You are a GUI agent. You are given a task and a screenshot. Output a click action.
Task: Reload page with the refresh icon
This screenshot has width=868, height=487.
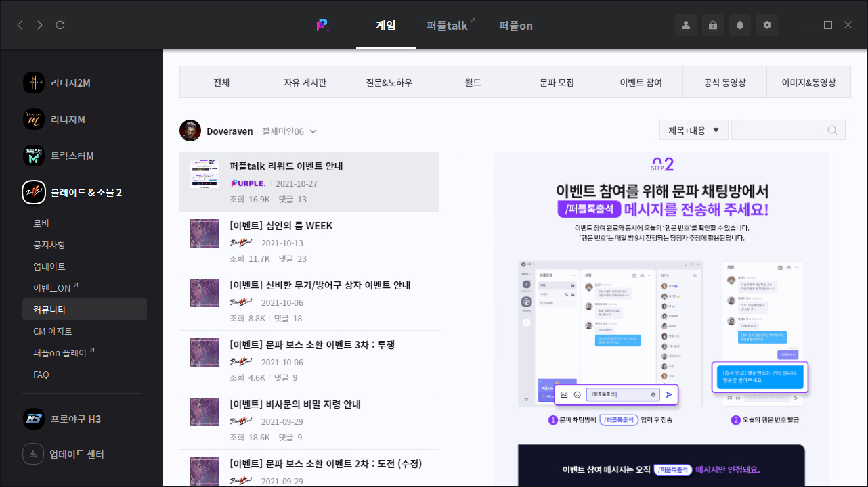(60, 25)
